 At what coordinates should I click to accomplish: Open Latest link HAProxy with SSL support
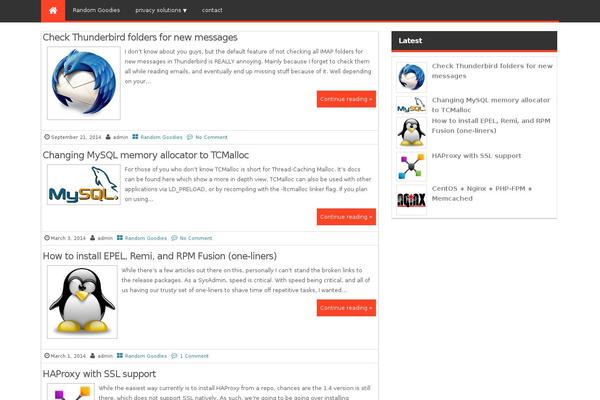point(476,156)
